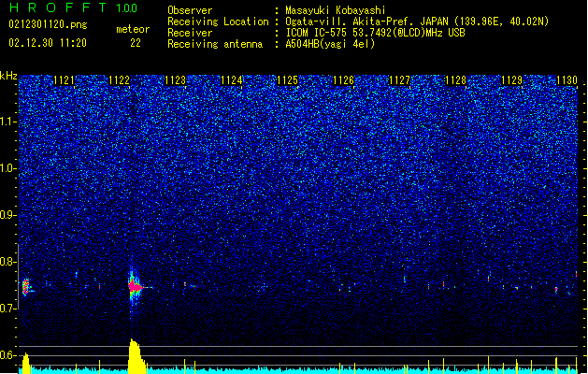The height and width of the screenshot is (374, 588).
Task: Select the file name 0212301120.png
Action: (48, 24)
